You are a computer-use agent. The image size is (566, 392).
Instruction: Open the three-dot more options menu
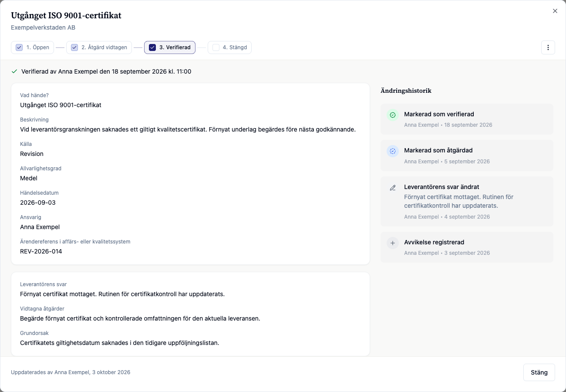coord(548,47)
